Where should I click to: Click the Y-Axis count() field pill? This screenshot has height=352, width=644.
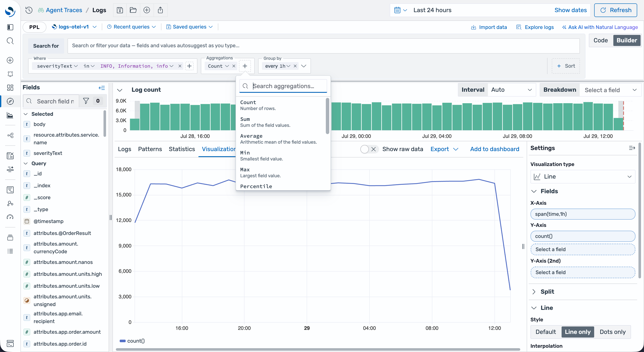(x=582, y=236)
